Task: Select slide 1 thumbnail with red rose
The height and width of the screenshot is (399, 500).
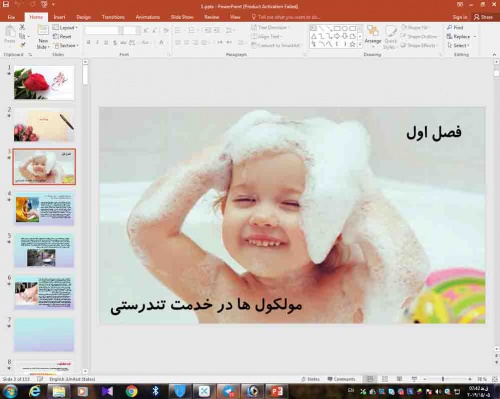Action: point(44,82)
